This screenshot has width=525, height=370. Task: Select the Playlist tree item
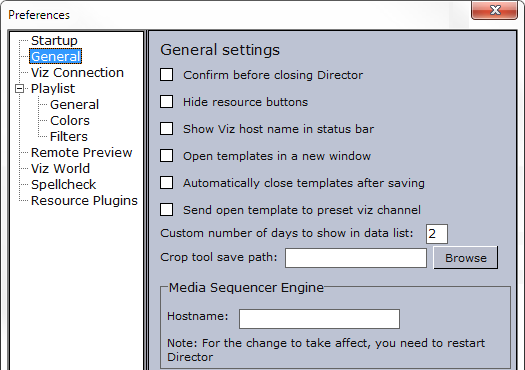pyautogui.click(x=53, y=89)
